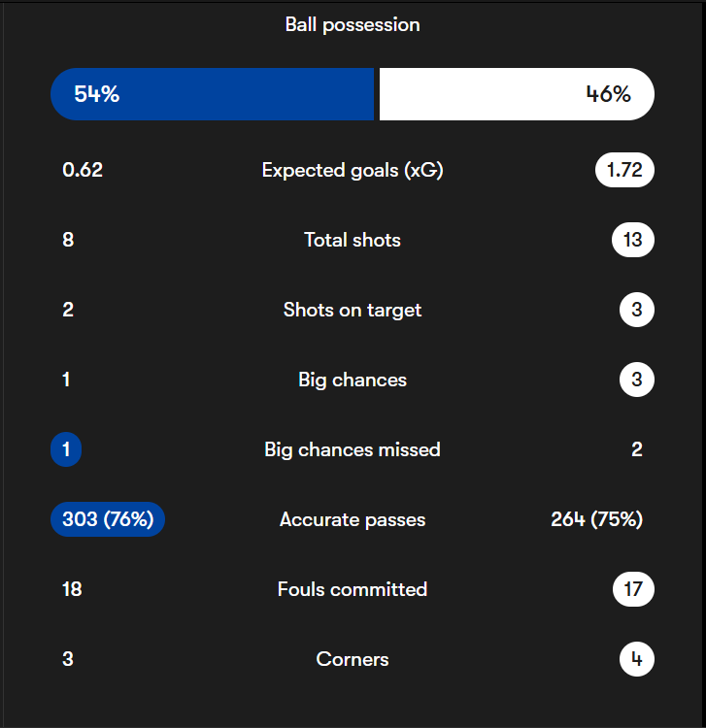Click the Fouls committed label
706x728 pixels.
353,589
